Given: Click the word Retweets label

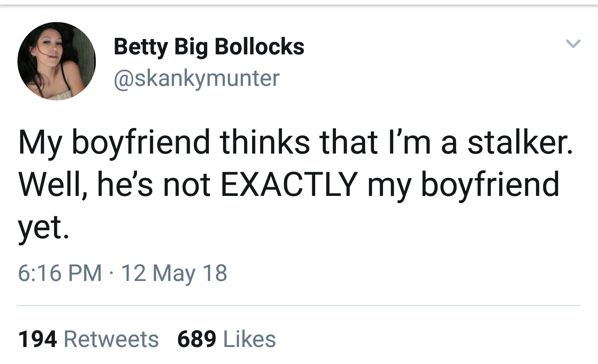Looking at the screenshot, I should click(111, 339).
